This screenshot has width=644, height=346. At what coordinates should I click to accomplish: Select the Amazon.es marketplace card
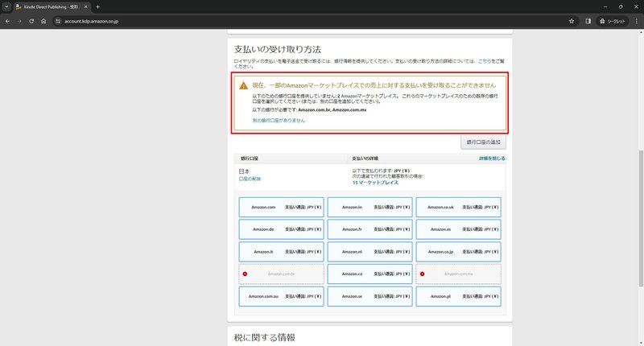point(458,229)
